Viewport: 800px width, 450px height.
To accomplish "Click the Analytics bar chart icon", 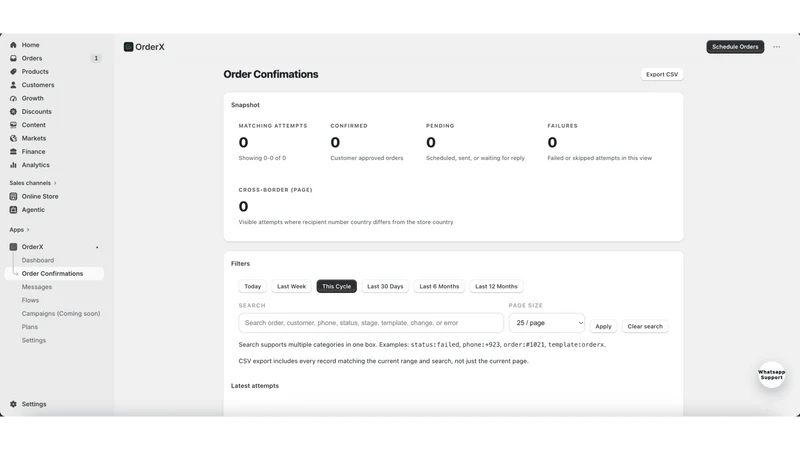I will click(x=13, y=165).
